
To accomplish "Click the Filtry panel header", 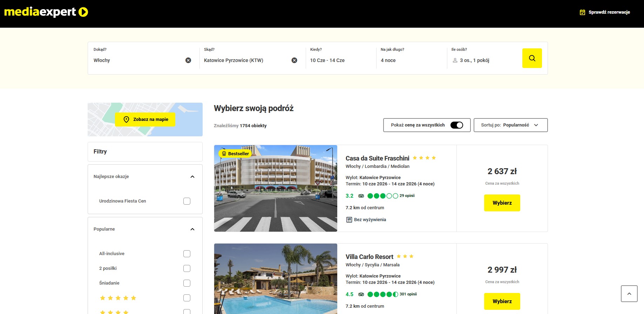I will (x=145, y=152).
